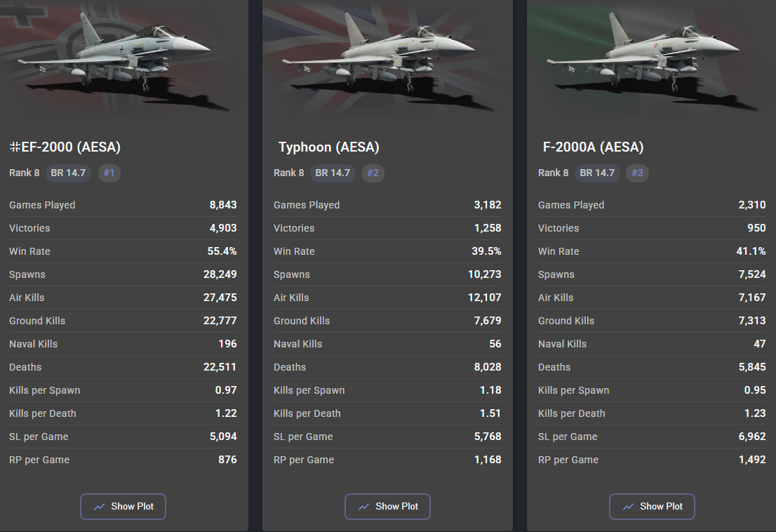
Task: Click the 55.4% Win Rate value for EF-2000
Action: click(223, 251)
